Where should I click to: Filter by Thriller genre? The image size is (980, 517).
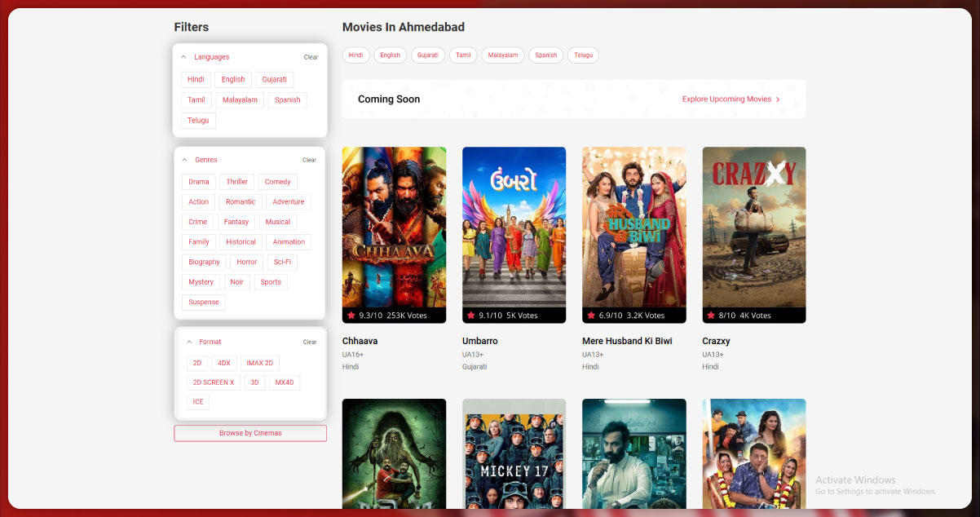[237, 182]
